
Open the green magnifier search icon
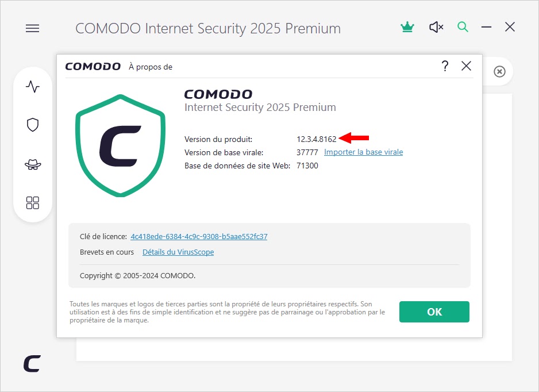point(463,27)
